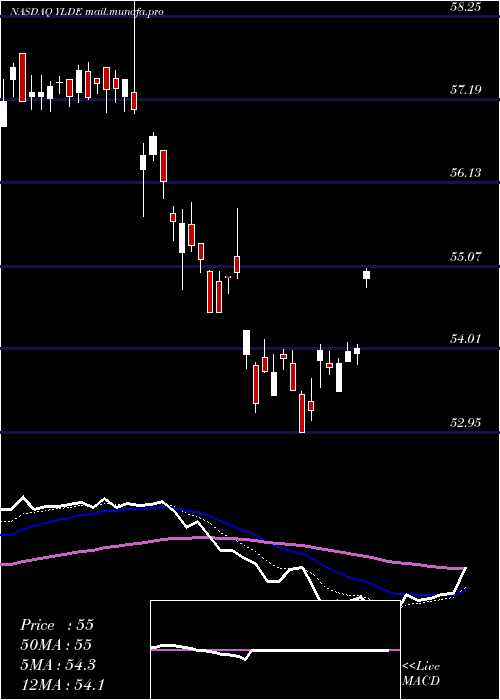Click the 55.07 price axis label
Image resolution: width=500 pixels, height=700 pixels.
(x=466, y=257)
